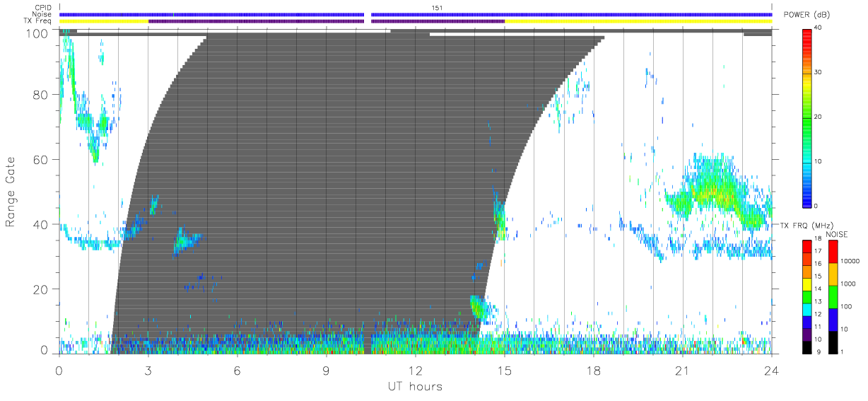
Task: Select the Noise label above the plot
Action: click(42, 14)
